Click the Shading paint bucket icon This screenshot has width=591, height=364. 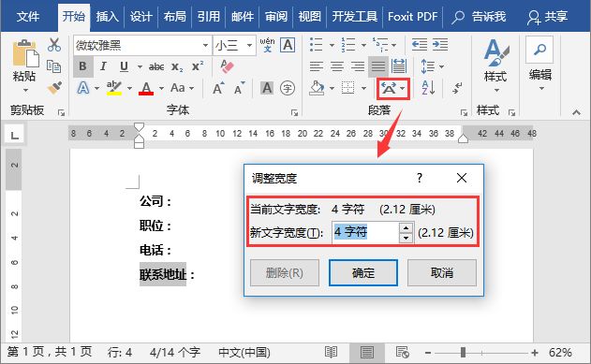pyautogui.click(x=317, y=88)
